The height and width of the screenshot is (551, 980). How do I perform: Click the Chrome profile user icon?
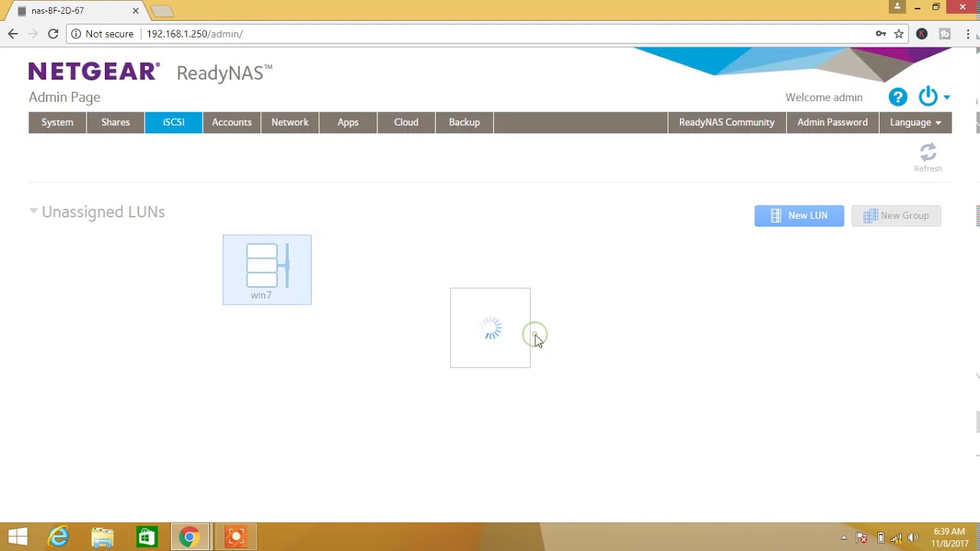[898, 6]
